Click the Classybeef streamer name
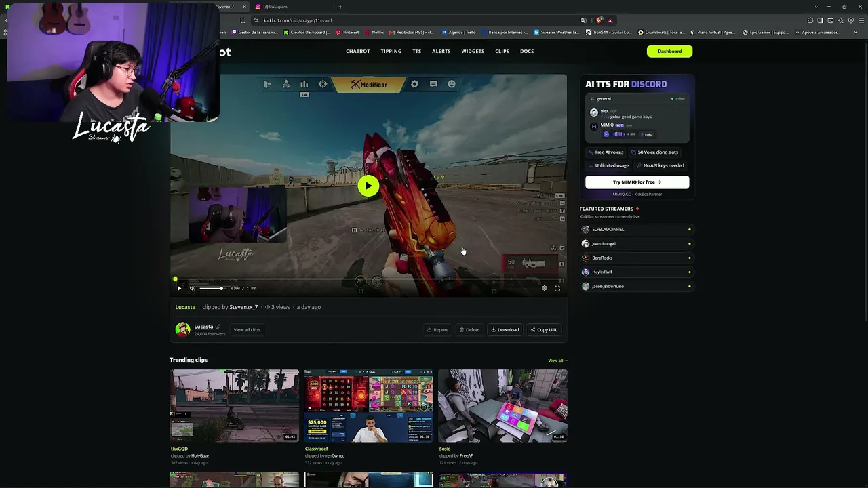The image size is (868, 488). tap(317, 449)
